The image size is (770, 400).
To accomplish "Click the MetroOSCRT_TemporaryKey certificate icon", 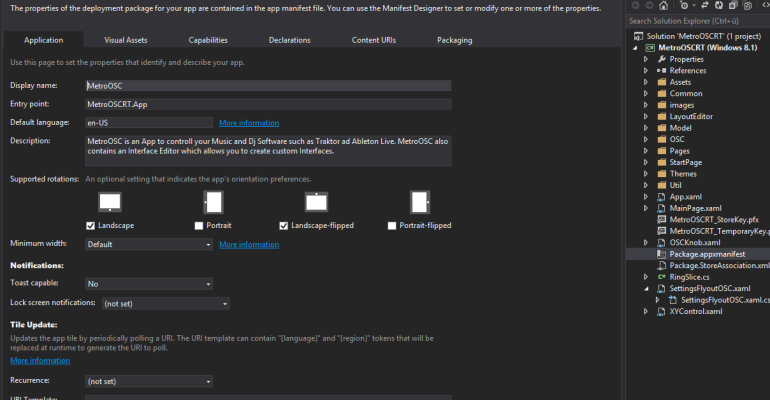I will click(661, 231).
